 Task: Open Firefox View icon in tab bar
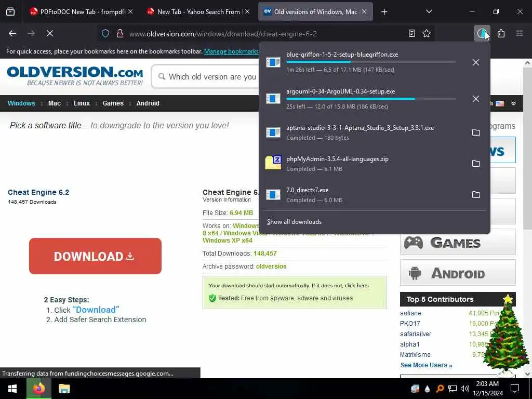click(10, 12)
